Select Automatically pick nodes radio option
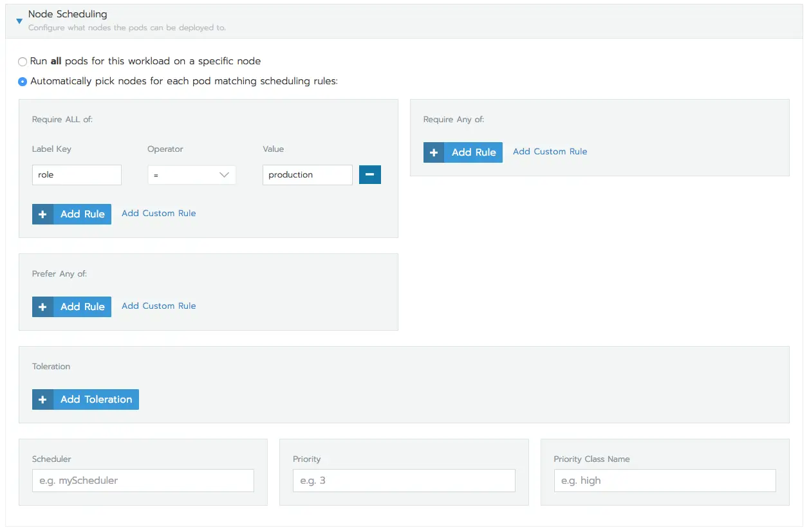The width and height of the screenshot is (809, 532). click(23, 82)
